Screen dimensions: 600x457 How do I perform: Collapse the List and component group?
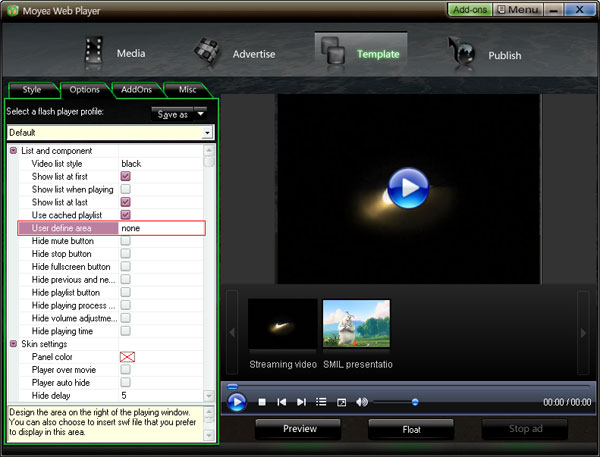[13, 151]
